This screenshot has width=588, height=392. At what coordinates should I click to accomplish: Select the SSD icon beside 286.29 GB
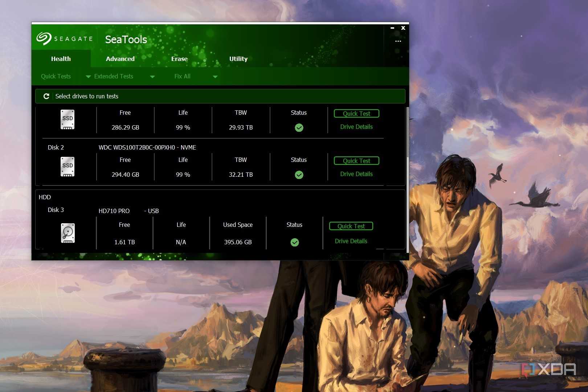[68, 119]
